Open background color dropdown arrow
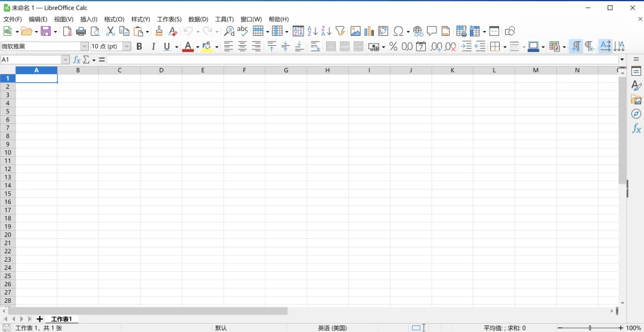This screenshot has height=332, width=644. (216, 47)
